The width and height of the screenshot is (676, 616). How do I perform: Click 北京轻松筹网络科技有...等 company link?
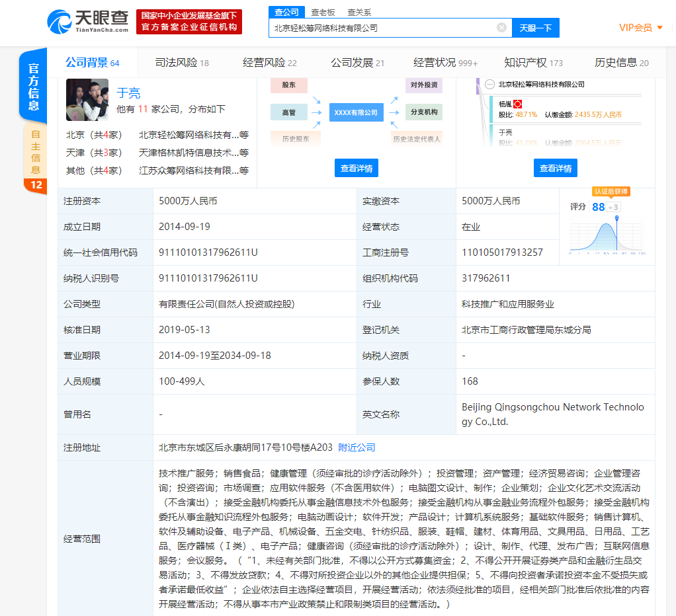pyautogui.click(x=194, y=135)
